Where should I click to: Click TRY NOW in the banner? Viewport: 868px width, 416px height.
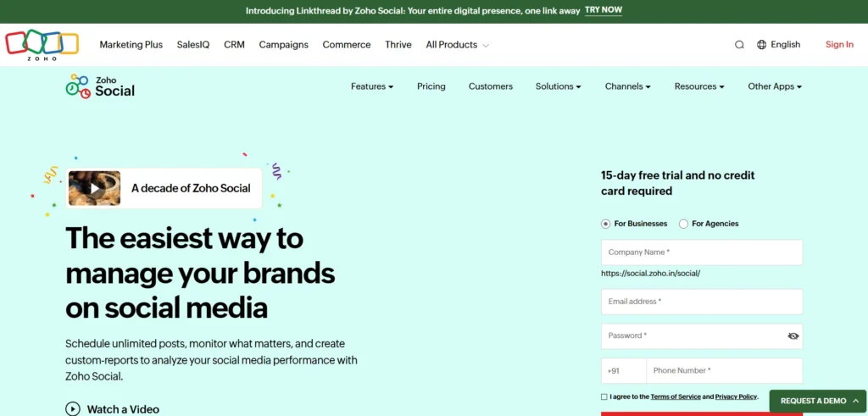pos(604,10)
